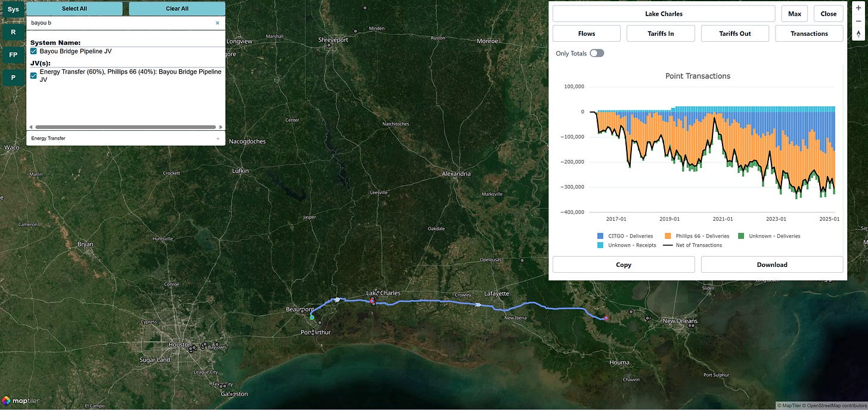868x410 pixels.
Task: Select the pink pipeline marker at Lake Charles
Action: pyautogui.click(x=373, y=302)
